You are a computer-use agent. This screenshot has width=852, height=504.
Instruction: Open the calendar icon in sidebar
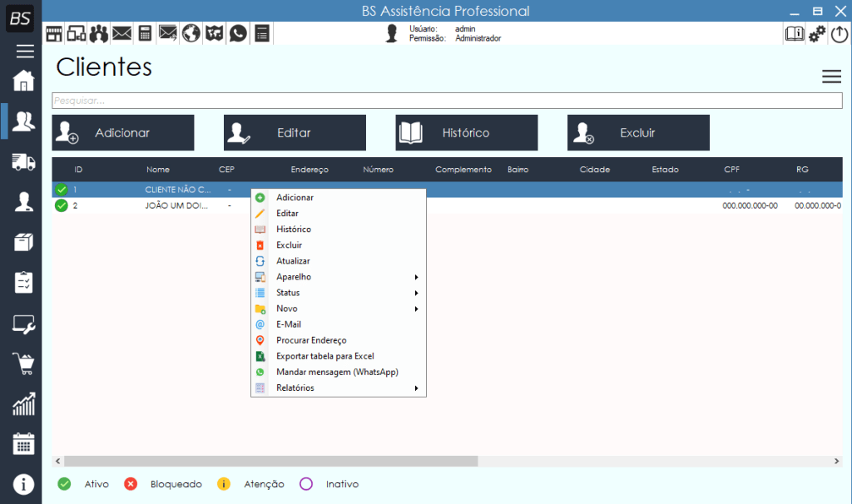23,443
